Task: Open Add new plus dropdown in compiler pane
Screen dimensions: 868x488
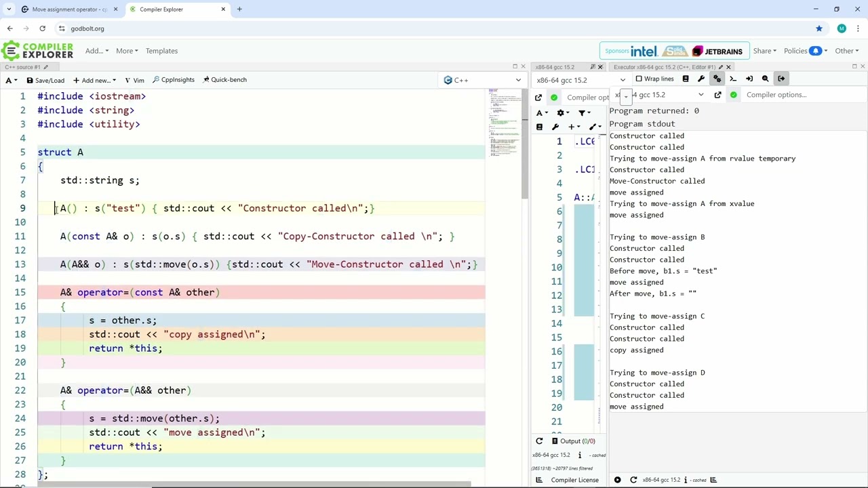Action: tap(574, 127)
